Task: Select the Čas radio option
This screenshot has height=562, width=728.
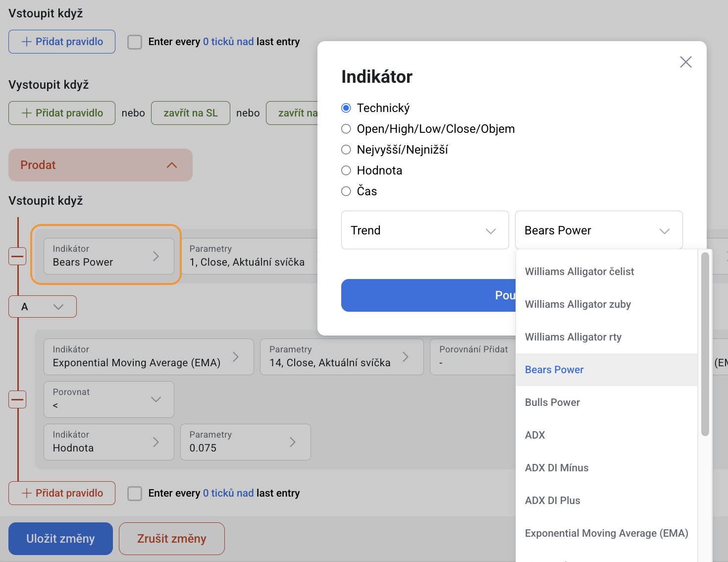Action: pyautogui.click(x=346, y=191)
